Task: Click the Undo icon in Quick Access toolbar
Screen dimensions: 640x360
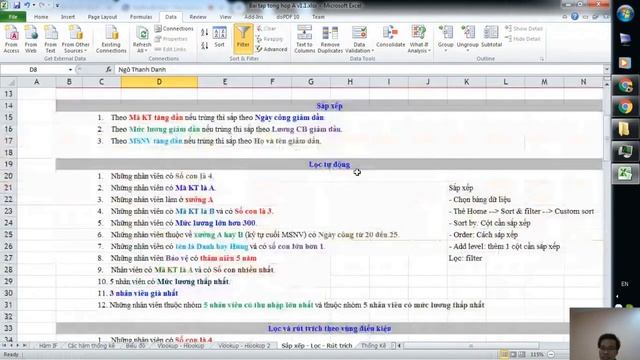Action: tap(27, 5)
